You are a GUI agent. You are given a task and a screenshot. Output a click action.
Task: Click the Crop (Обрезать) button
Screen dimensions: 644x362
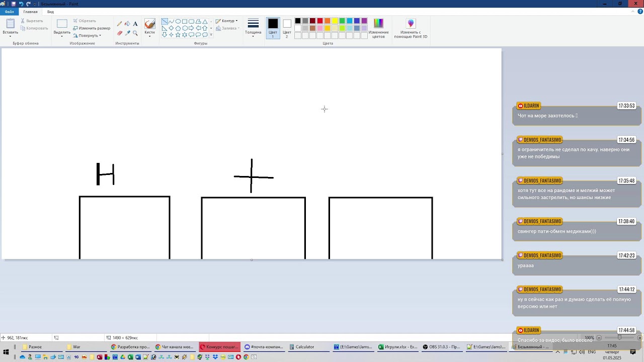tap(84, 21)
